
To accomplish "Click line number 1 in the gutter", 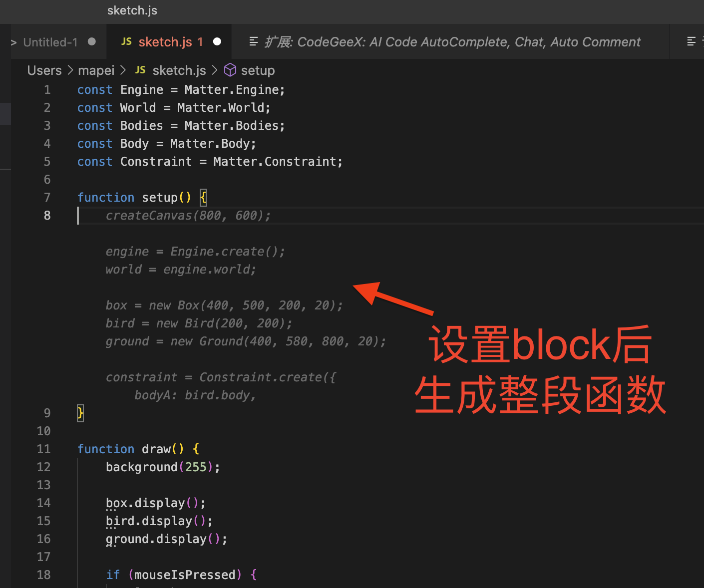I will tap(47, 90).
